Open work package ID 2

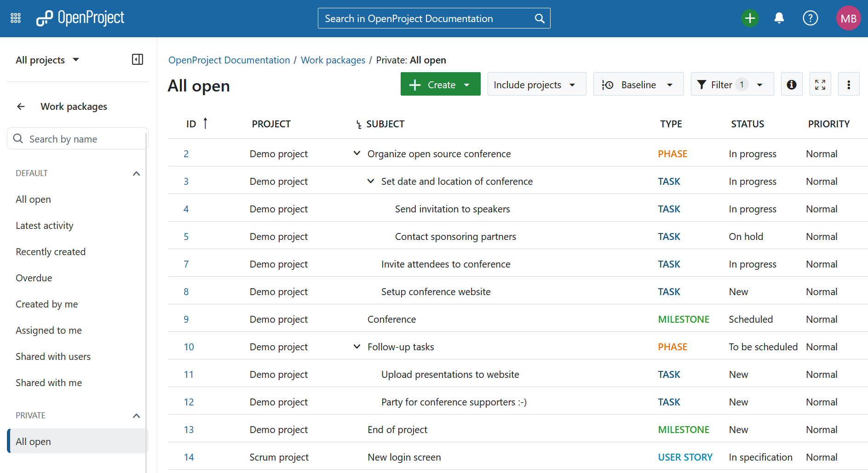pos(186,154)
